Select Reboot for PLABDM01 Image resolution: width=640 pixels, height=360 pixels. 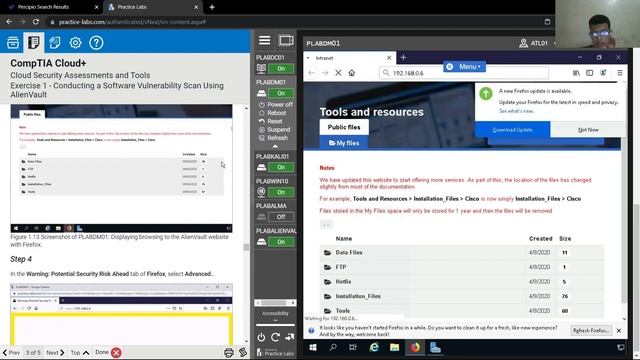272,113
